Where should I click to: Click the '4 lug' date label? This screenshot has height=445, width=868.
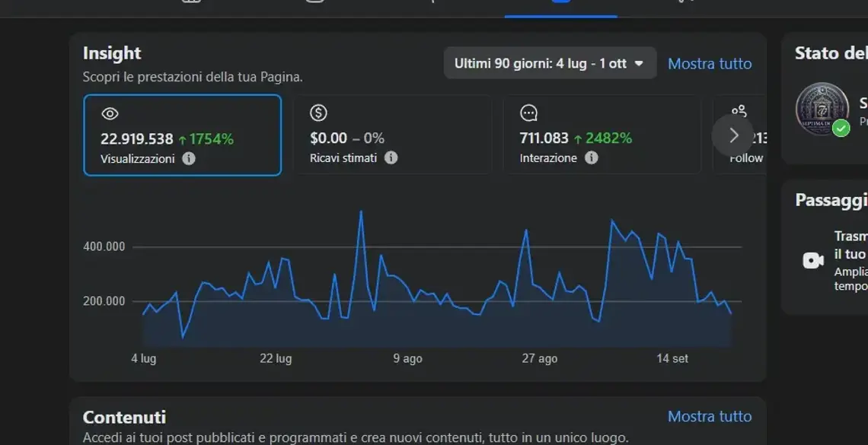click(x=143, y=359)
